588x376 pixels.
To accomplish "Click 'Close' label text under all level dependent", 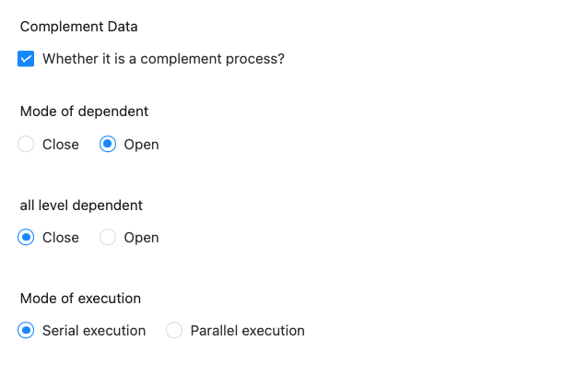I will coord(61,238).
